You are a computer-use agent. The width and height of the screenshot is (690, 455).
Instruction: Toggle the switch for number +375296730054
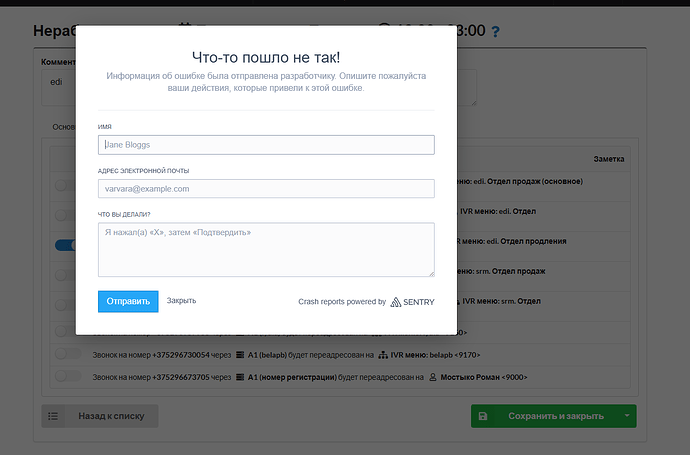click(67, 354)
